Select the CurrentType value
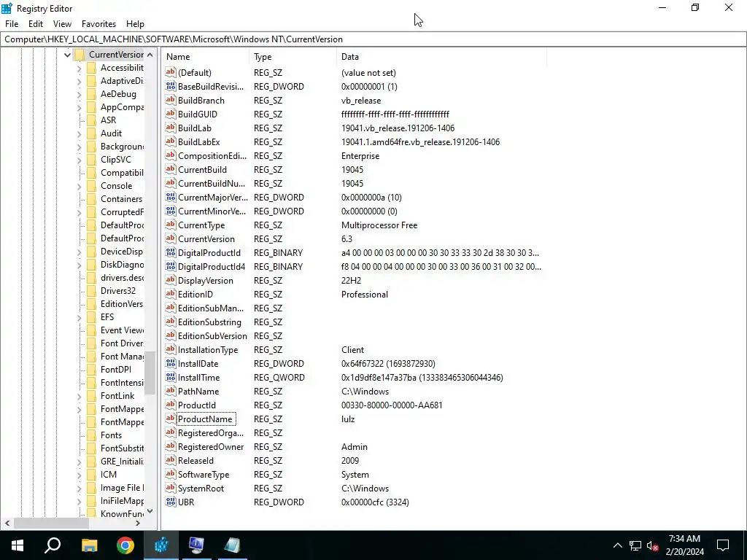Viewport: 747px width, 560px height. coord(201,225)
